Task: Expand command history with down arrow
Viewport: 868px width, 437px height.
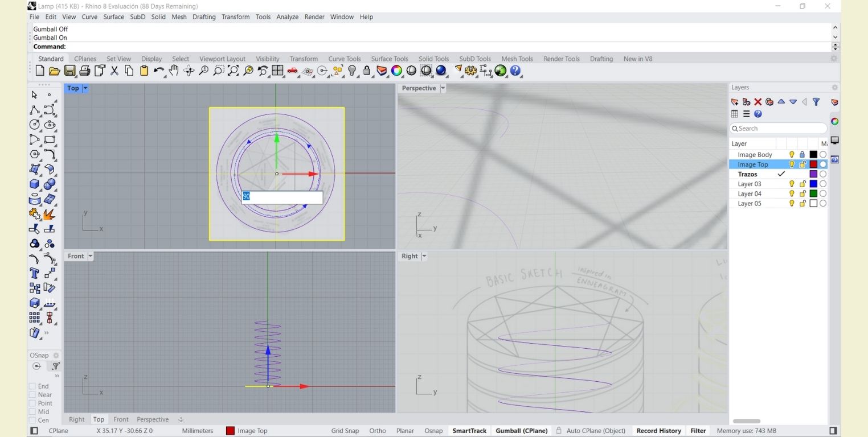Action: (x=836, y=37)
